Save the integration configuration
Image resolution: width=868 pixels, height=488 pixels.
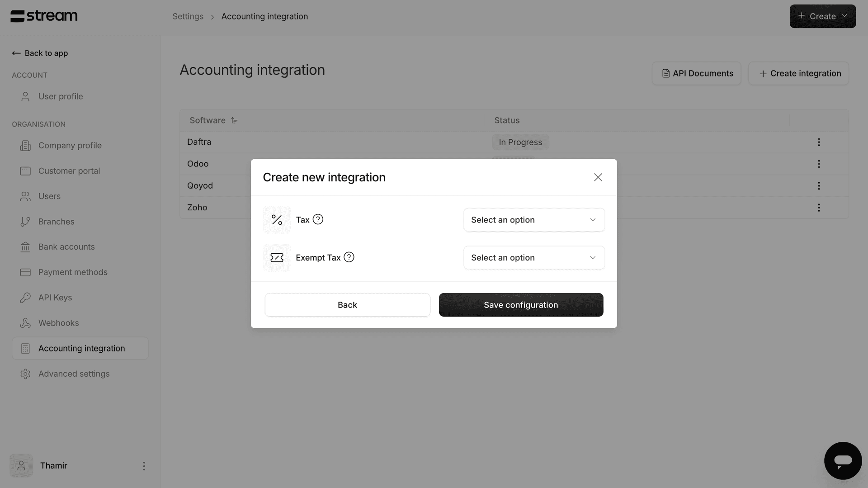pyautogui.click(x=521, y=305)
